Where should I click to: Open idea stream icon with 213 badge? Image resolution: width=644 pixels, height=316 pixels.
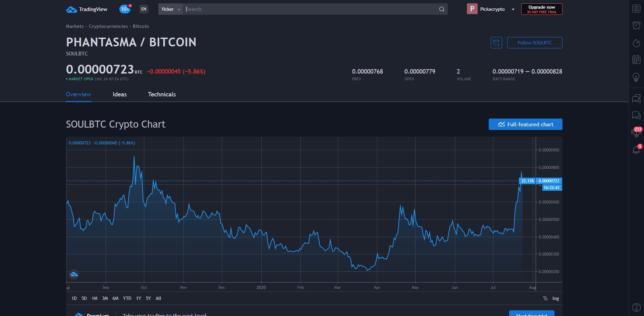click(x=636, y=132)
